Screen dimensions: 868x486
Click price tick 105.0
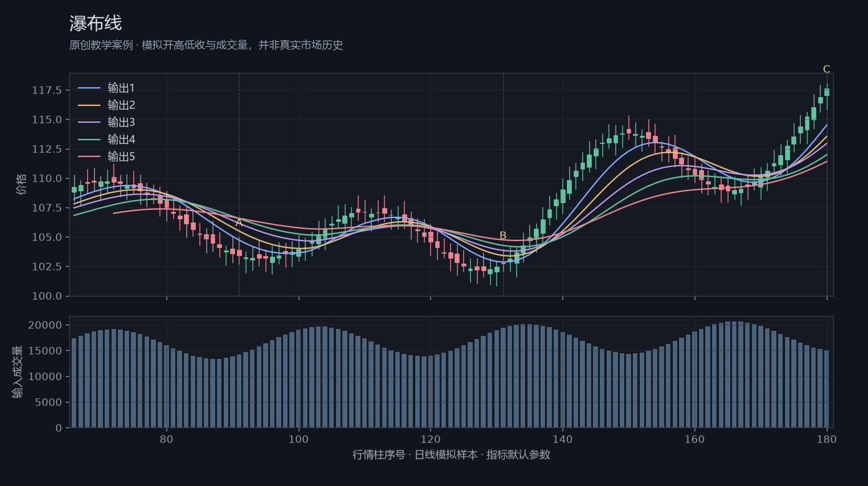(47, 237)
